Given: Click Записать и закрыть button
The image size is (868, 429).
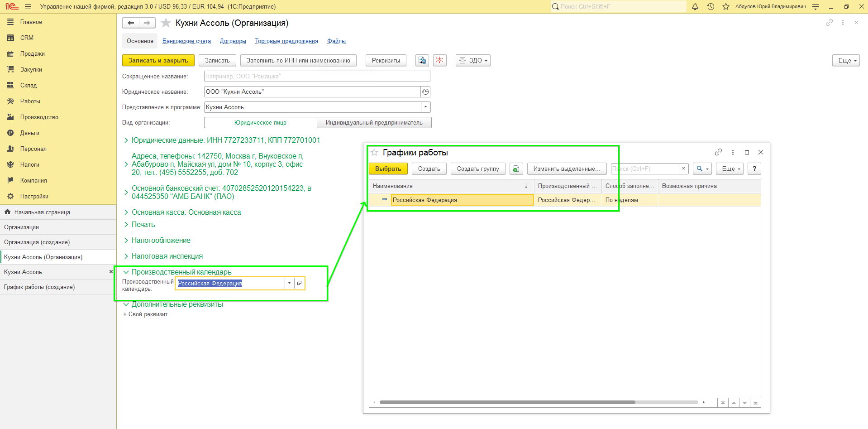Looking at the screenshot, I should [158, 60].
